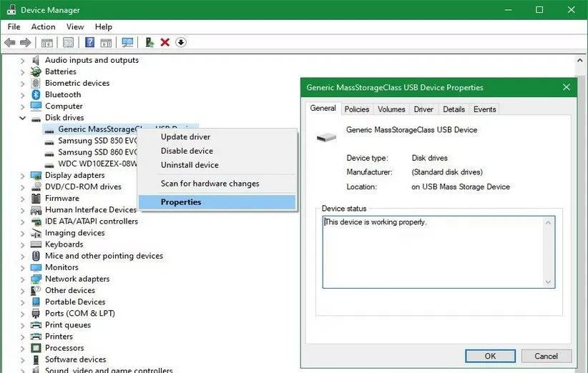
Task: Click the show/hide console tree toolbar icon
Action: pyautogui.click(x=46, y=42)
